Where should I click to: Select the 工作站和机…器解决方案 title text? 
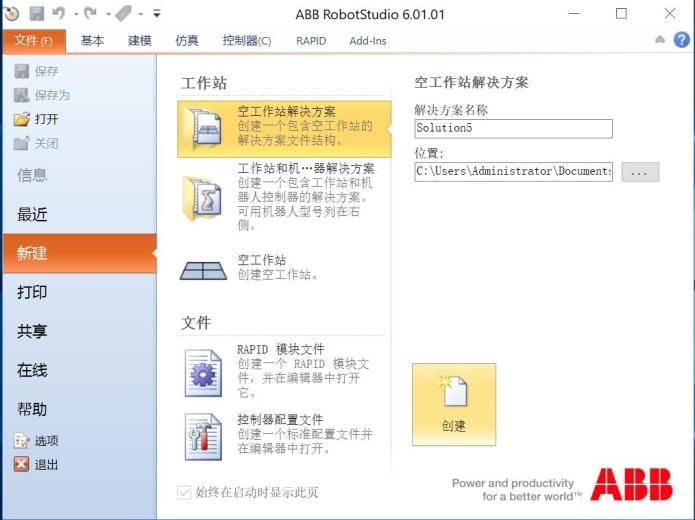click(306, 168)
